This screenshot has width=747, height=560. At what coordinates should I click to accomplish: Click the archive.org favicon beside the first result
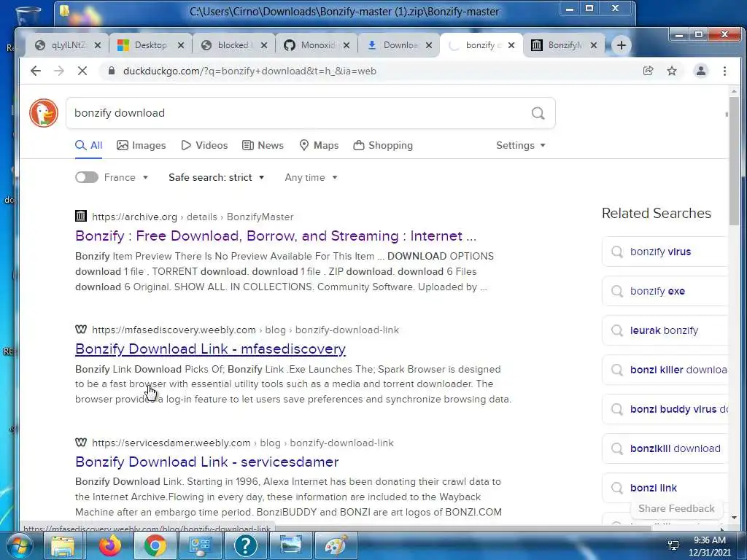(x=81, y=216)
